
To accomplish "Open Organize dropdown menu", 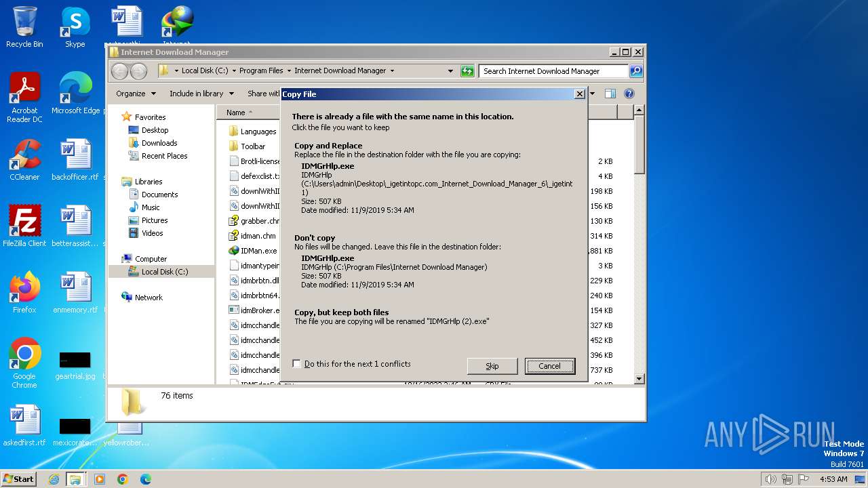I will click(x=136, y=94).
